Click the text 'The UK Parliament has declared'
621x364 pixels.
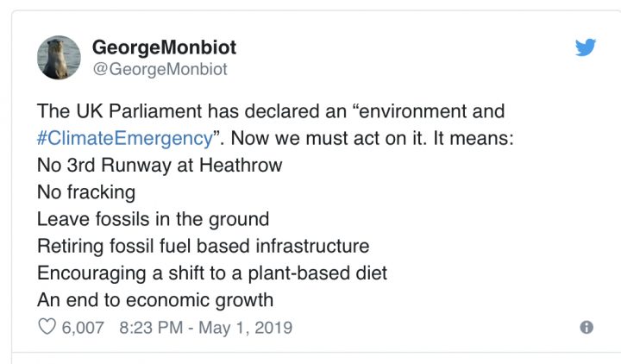click(x=154, y=111)
